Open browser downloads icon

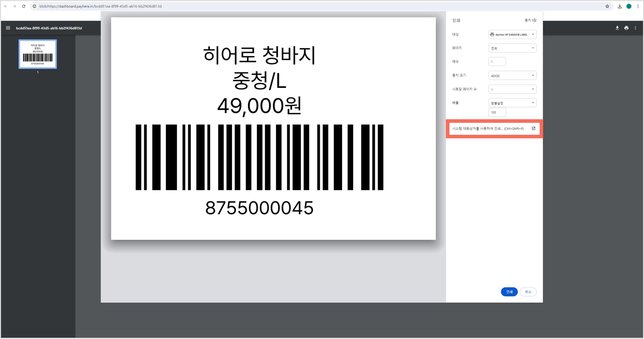tap(620, 6)
